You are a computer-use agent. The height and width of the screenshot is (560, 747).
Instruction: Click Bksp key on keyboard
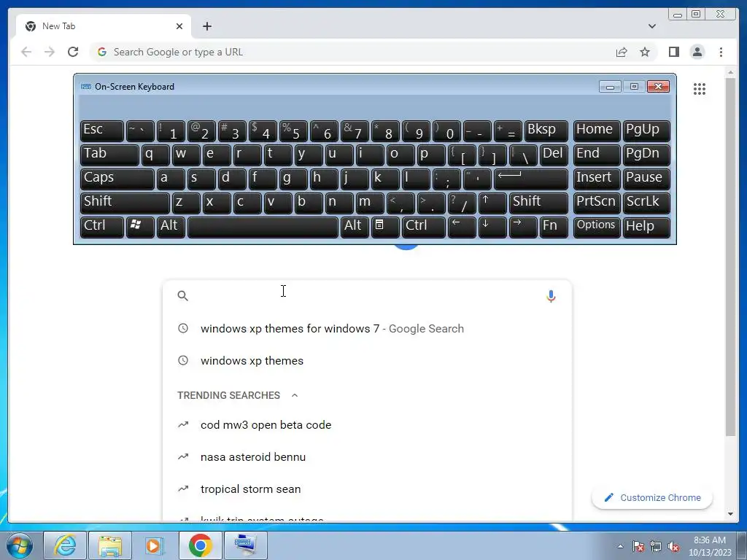(x=546, y=131)
